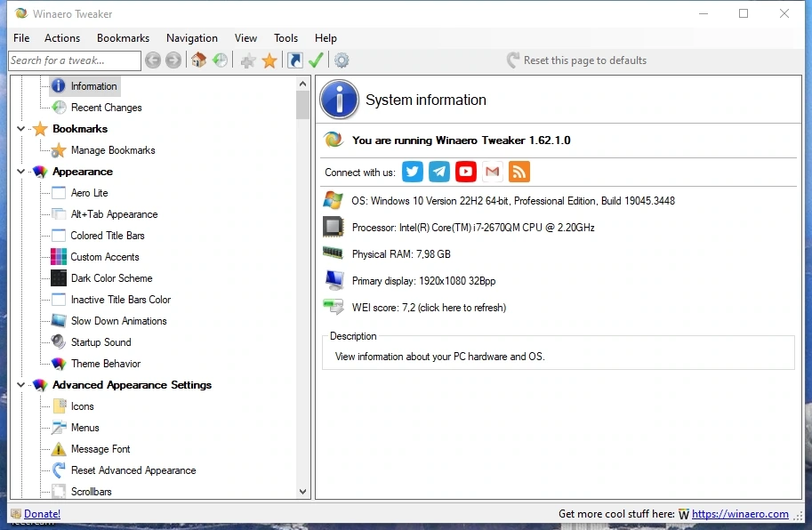Click the OS: Windows 10 Version 22H2 line

513,201
